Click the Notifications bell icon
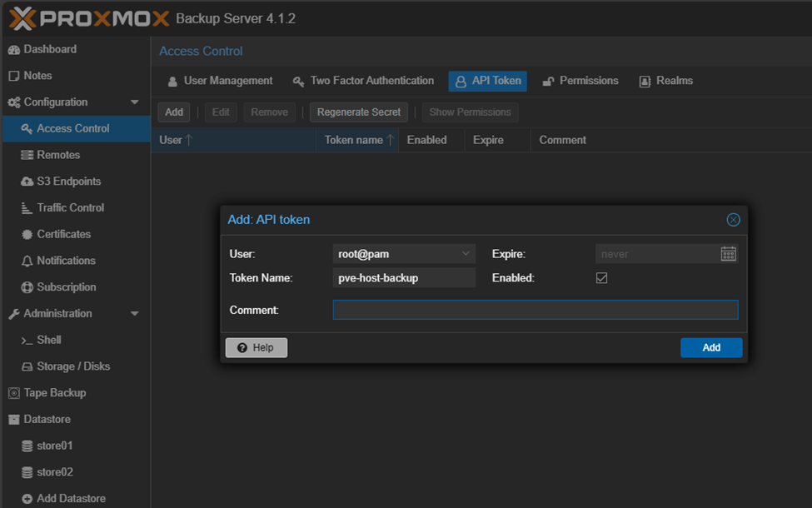The height and width of the screenshot is (508, 812). click(27, 261)
